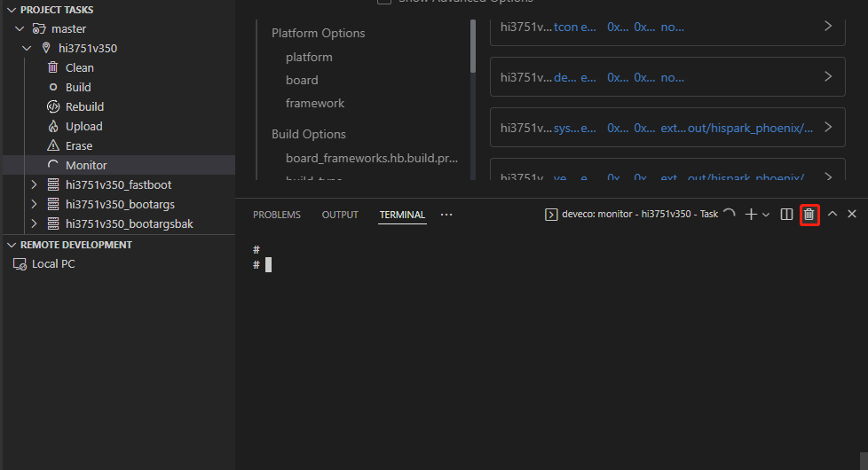Open the new terminal launch profile dropdown
Image resolution: width=868 pixels, height=470 pixels.
(766, 215)
